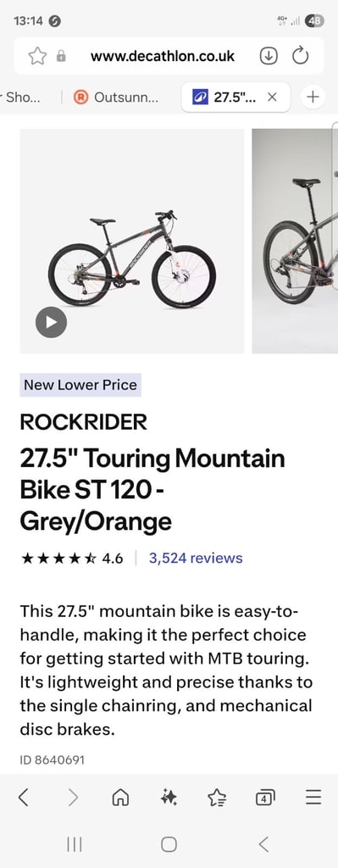The width and height of the screenshot is (338, 868).
Task: View the second bike rear-wheel photo
Action: [295, 241]
